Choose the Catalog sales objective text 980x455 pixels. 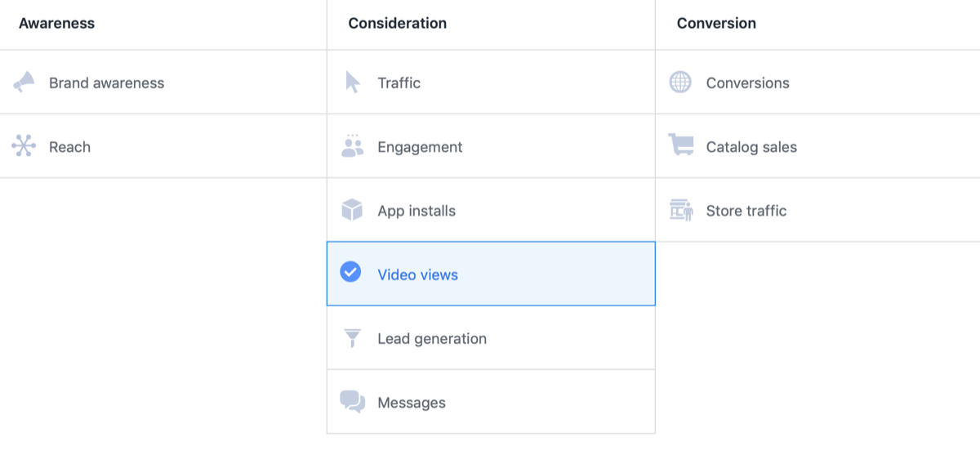point(751,147)
